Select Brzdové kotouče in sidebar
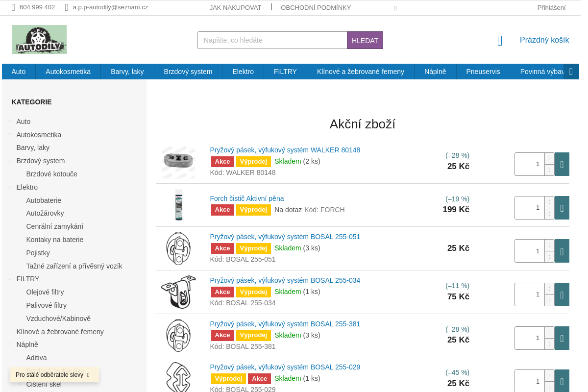 point(51,174)
